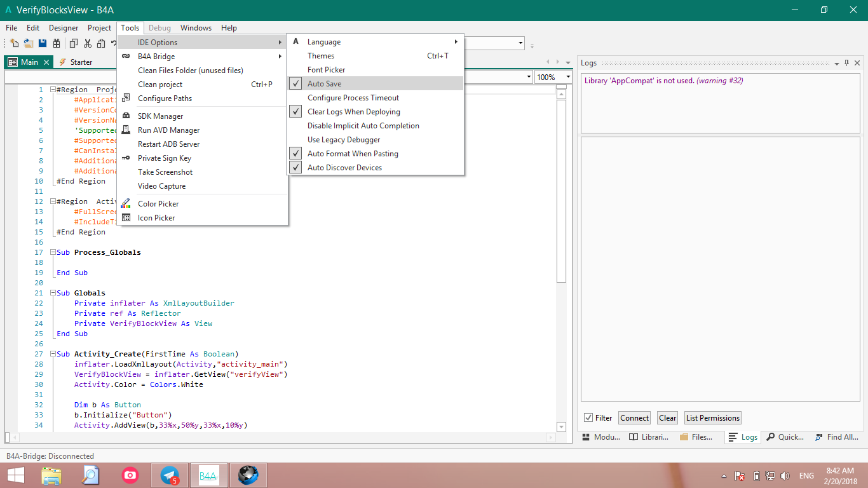The width and height of the screenshot is (868, 488).
Task: Open the Project menu
Action: click(99, 28)
